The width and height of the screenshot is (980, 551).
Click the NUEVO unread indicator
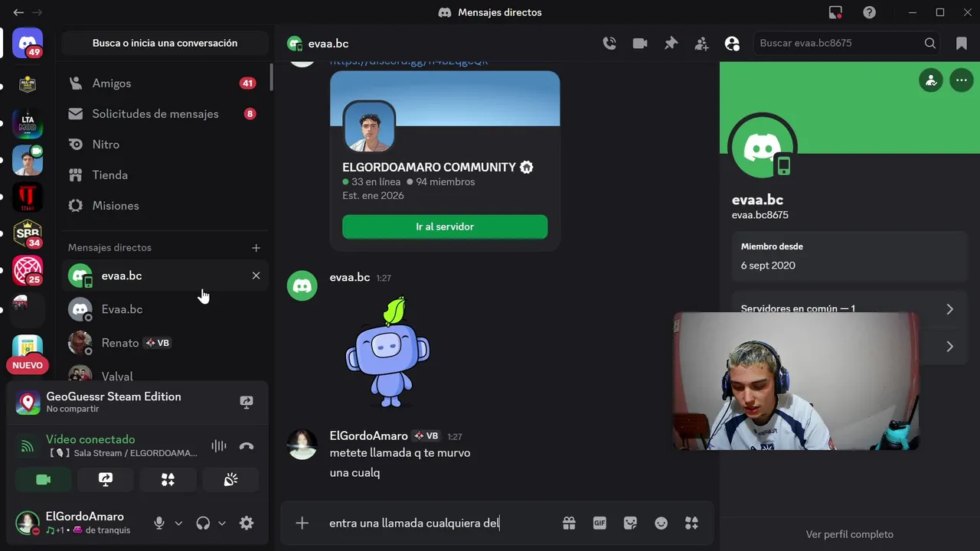(28, 365)
